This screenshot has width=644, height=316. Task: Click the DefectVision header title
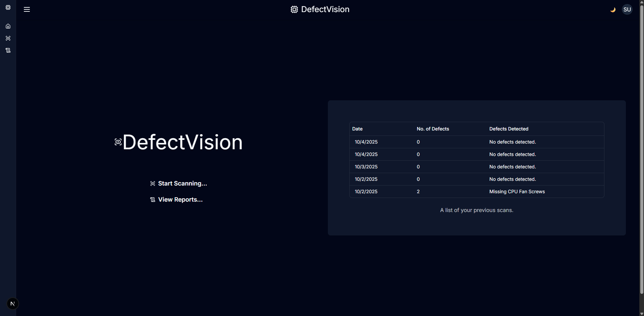(325, 9)
